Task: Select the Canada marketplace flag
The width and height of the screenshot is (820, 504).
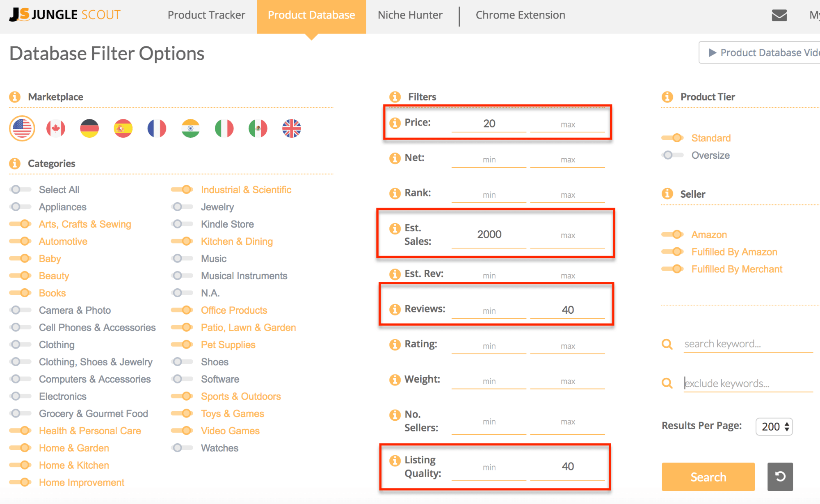Action: (56, 128)
